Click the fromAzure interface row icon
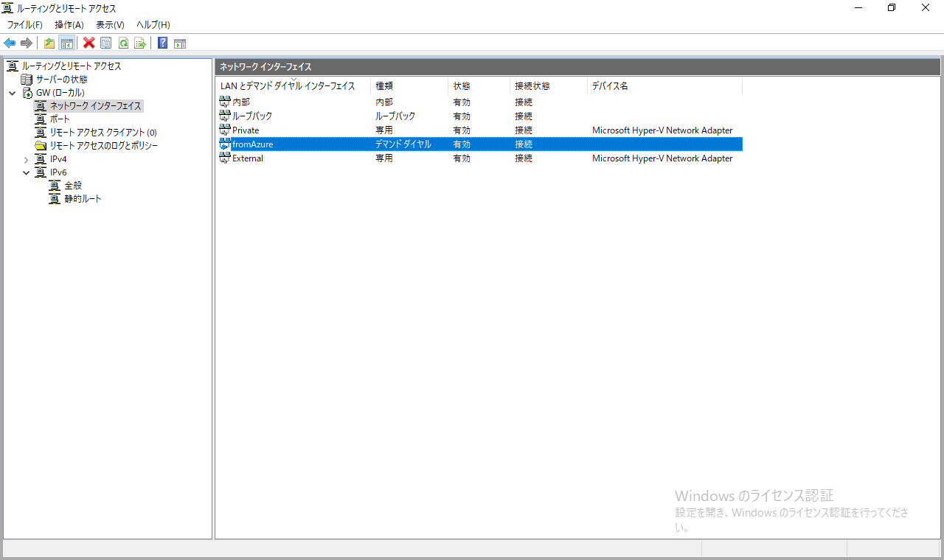This screenshot has height=560, width=944. coord(225,144)
